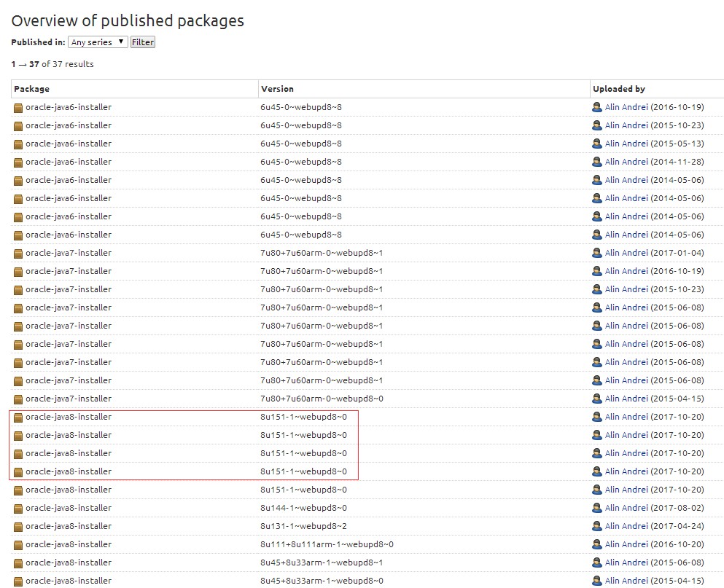The height and width of the screenshot is (588, 724).
Task: Select version text 8u144-1~webupd8~0
Action: pos(303,508)
